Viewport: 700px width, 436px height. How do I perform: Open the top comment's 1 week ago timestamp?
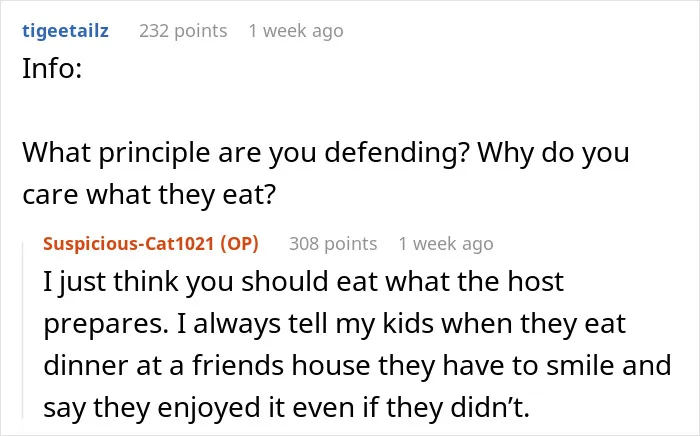click(296, 31)
